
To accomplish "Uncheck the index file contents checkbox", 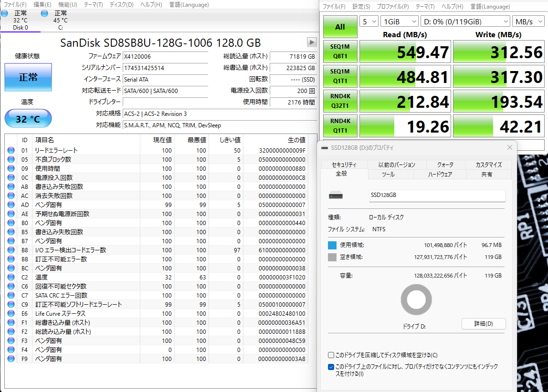I will click(x=331, y=367).
